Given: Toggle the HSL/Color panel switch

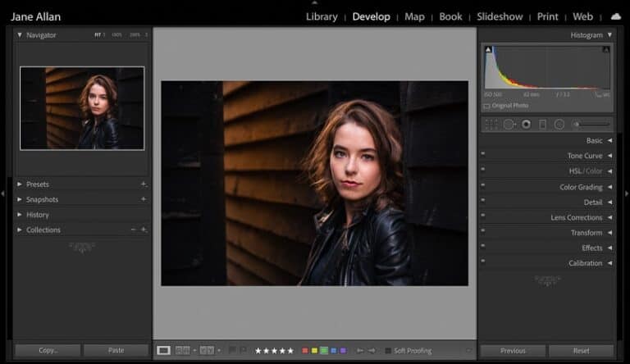Looking at the screenshot, I should (482, 169).
